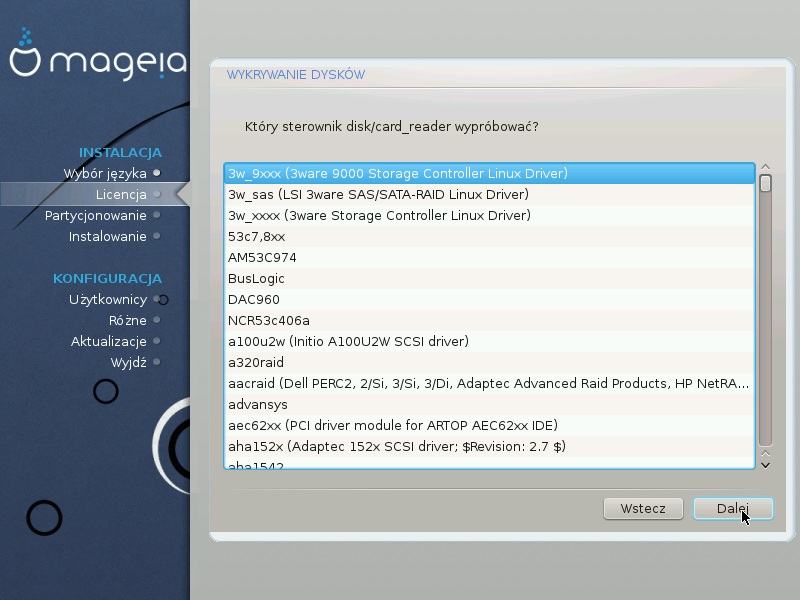Click the Wstecz button
The width and height of the screenshot is (800, 600).
click(x=643, y=509)
